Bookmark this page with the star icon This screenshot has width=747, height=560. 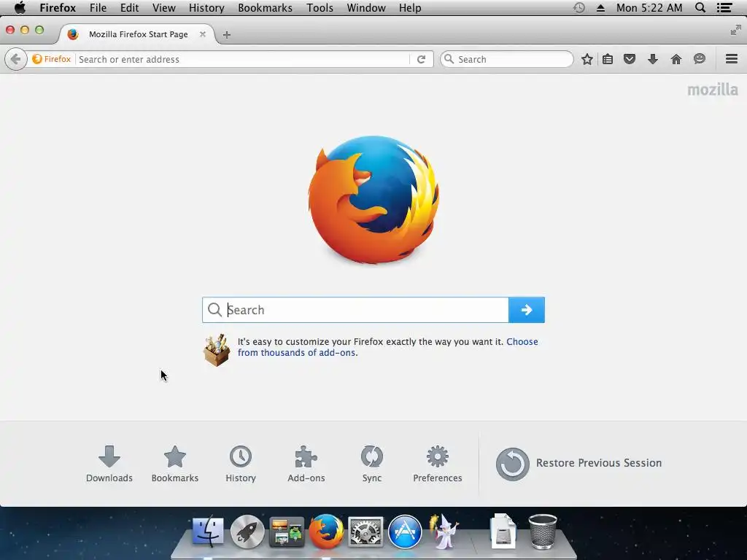pos(587,59)
